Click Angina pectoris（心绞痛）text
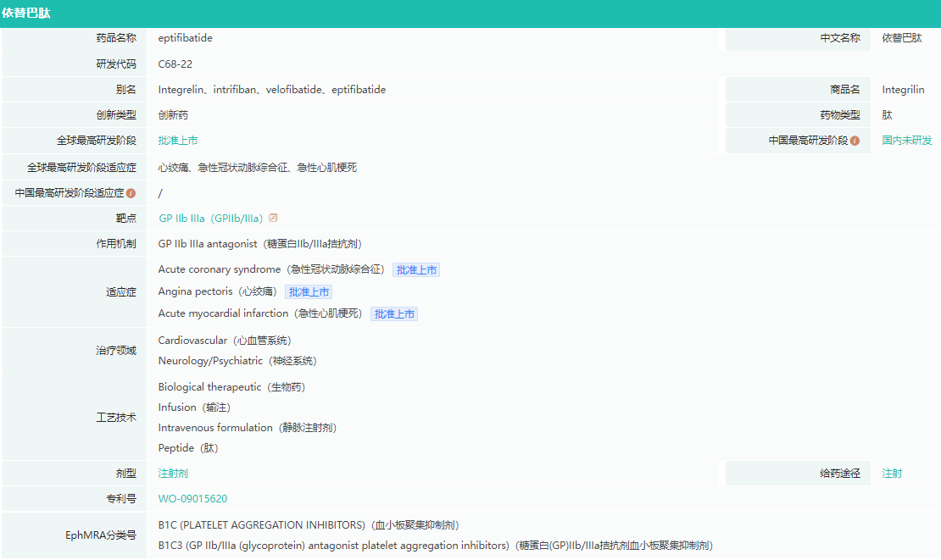This screenshot has height=560, width=941. (217, 291)
